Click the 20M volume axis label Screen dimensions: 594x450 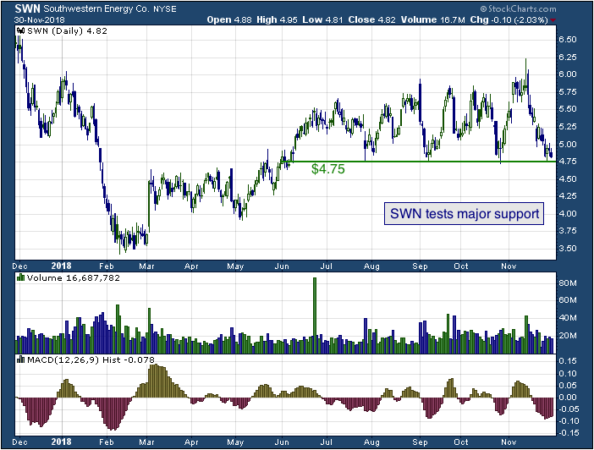tap(567, 336)
